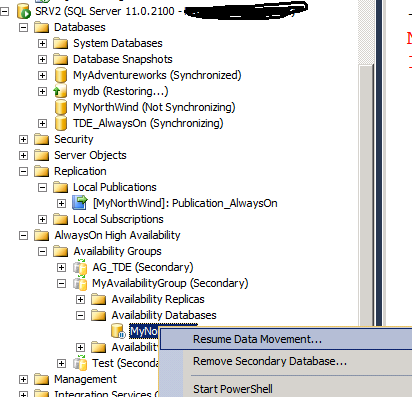Image resolution: width=412 pixels, height=397 pixels.
Task: Click the Databases folder icon
Action: (42, 27)
